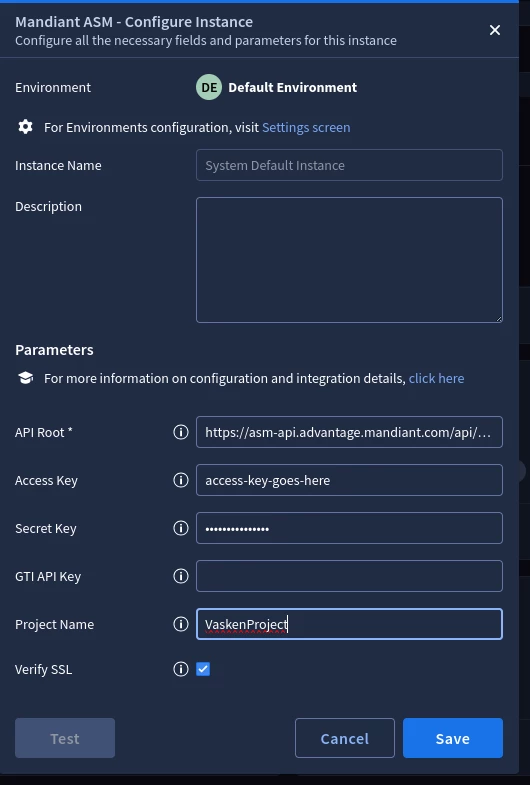Click the graduation cap documentation icon
Viewport: 530px width, 785px height.
point(26,377)
